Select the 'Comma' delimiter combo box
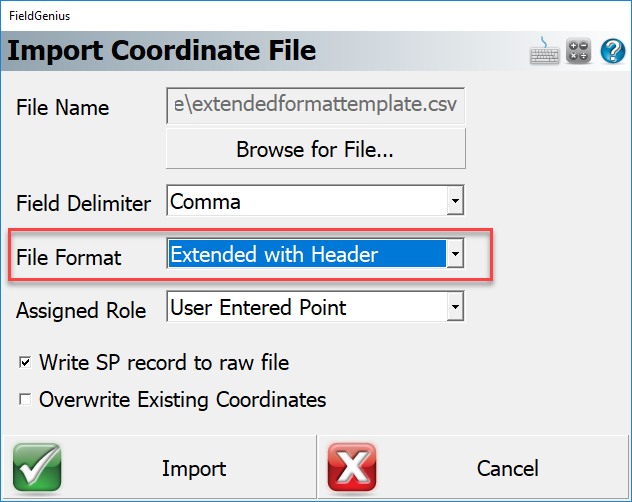632x502 pixels. (x=306, y=202)
